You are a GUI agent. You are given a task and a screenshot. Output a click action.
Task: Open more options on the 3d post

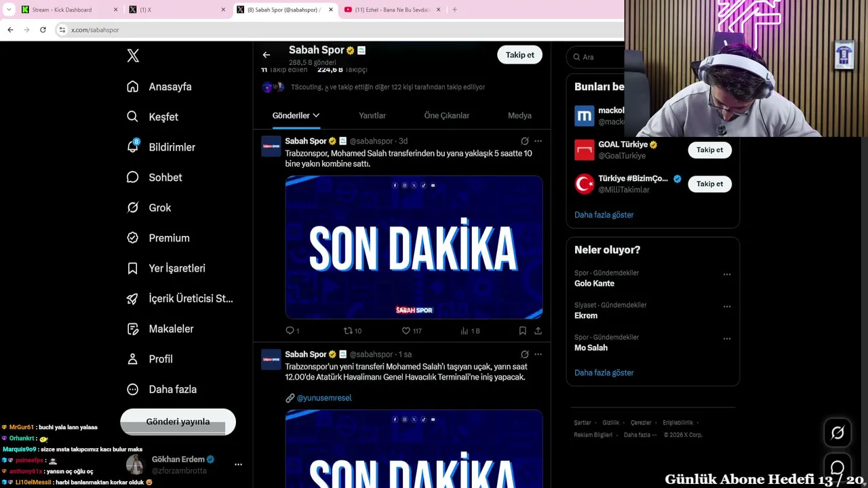[538, 141]
